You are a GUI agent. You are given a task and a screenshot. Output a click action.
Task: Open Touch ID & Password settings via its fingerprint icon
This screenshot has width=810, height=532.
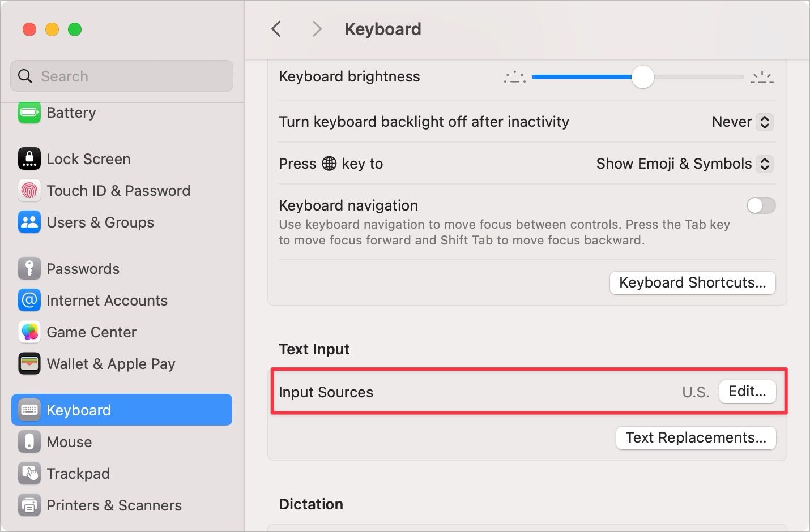[x=29, y=191]
